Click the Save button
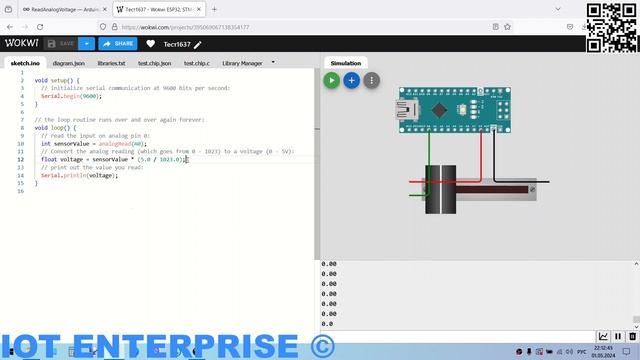Image resolution: width=640 pixels, height=360 pixels. [61, 44]
